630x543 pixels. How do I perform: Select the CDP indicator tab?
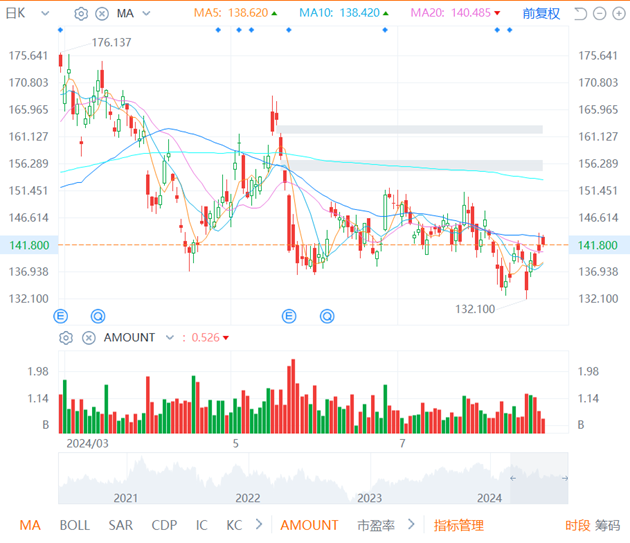tap(164, 525)
